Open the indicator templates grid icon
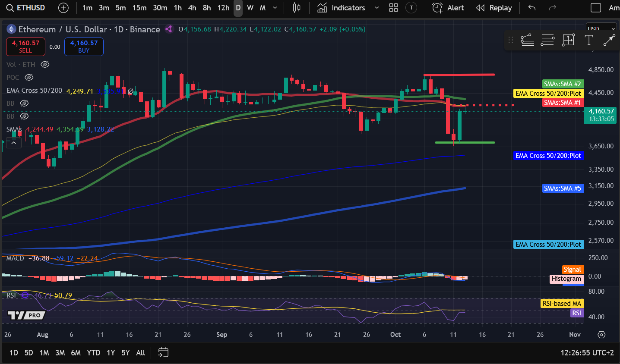This screenshot has width=620, height=364. click(x=393, y=8)
